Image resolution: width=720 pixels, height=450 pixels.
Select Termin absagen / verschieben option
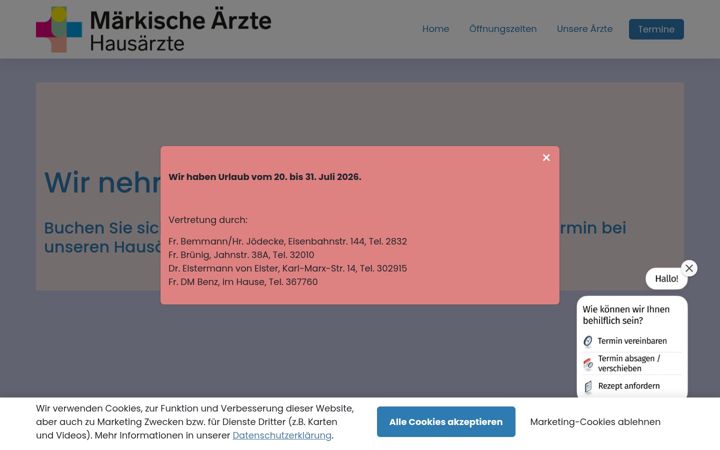629,363
